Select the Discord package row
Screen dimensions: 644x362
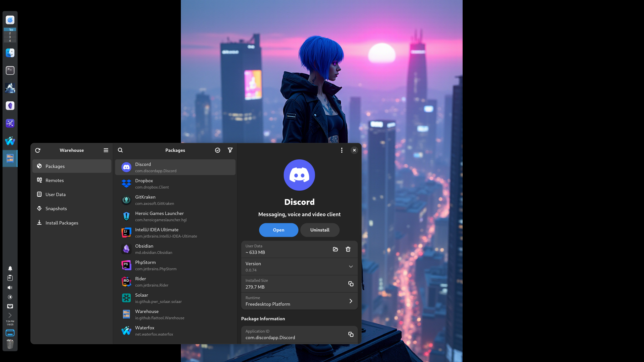tap(175, 167)
